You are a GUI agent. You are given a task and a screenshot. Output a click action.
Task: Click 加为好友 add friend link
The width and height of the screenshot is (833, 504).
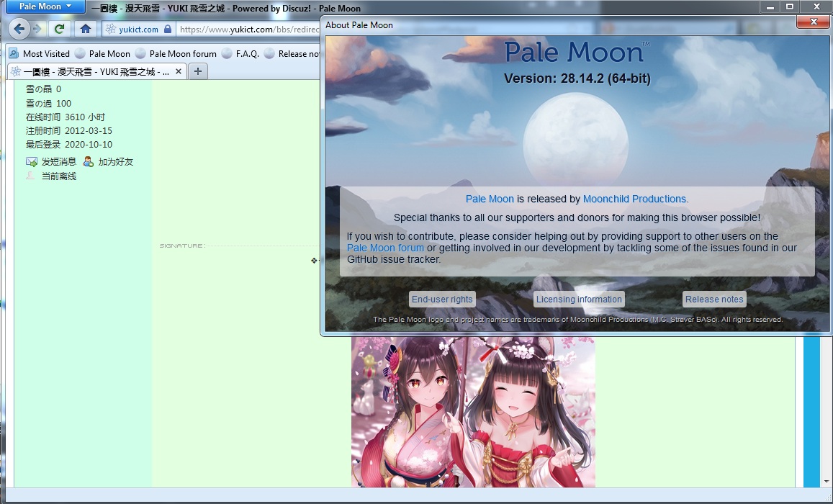(x=116, y=161)
